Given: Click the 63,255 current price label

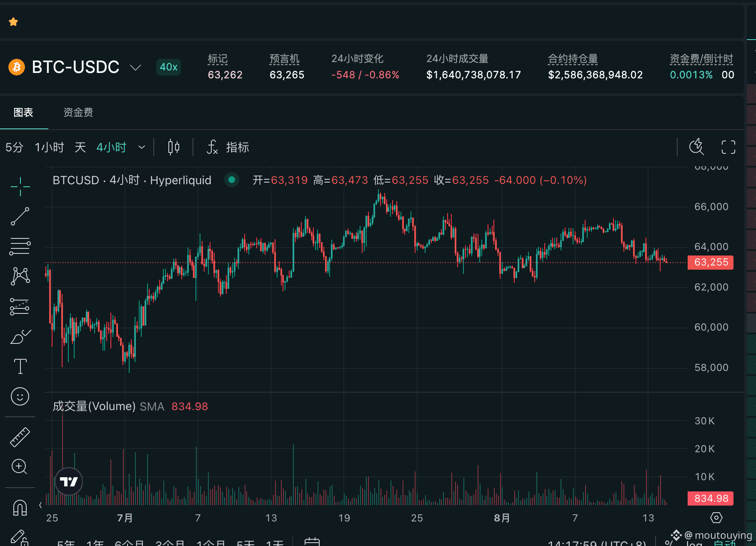Looking at the screenshot, I should pos(711,262).
